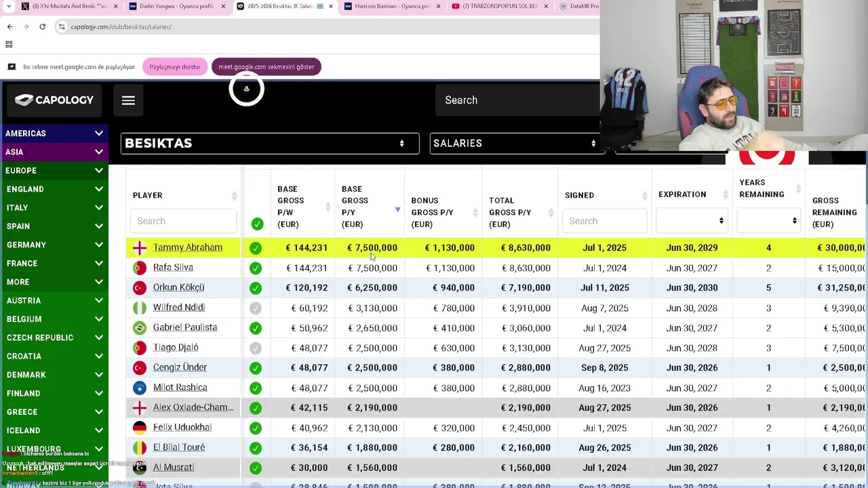Image resolution: width=868 pixels, height=488 pixels.
Task: Click Tiago Djaló's grey unverified checkmark
Action: click(x=256, y=348)
